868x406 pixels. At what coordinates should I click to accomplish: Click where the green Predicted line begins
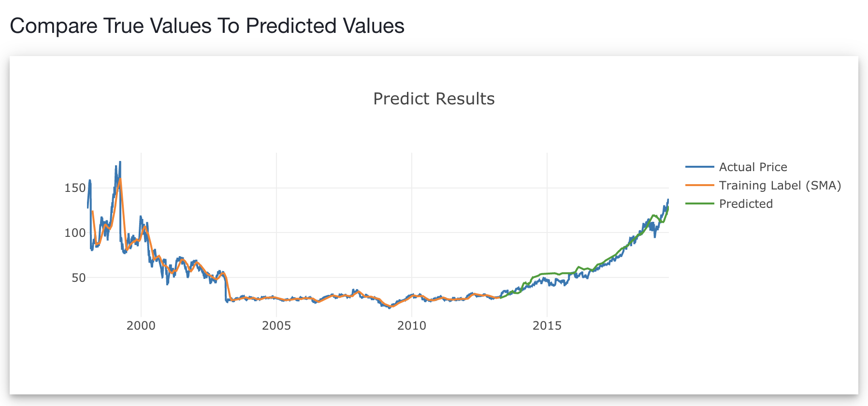(501, 298)
